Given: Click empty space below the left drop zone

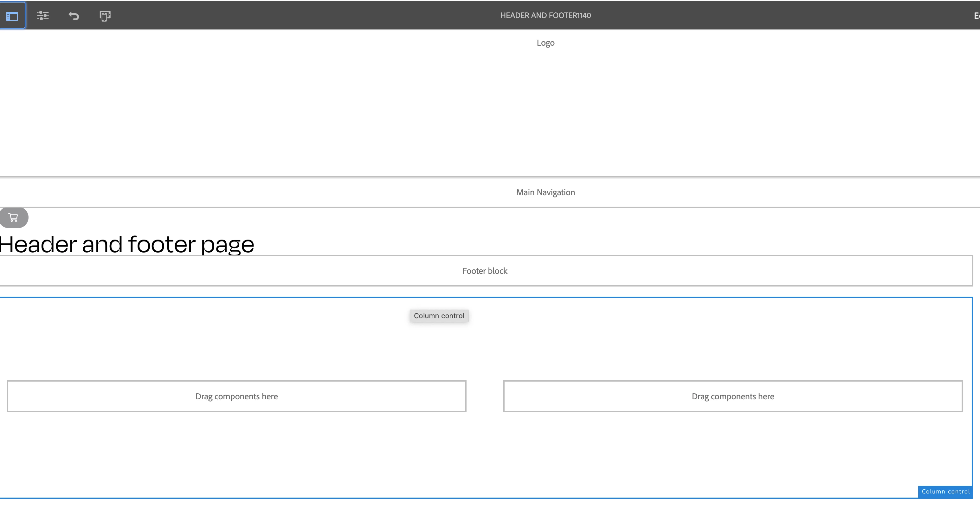Looking at the screenshot, I should point(236,453).
